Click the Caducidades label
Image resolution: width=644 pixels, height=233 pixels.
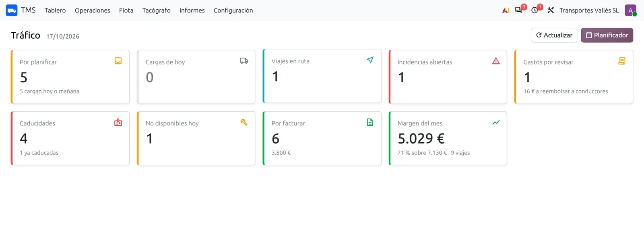point(37,123)
